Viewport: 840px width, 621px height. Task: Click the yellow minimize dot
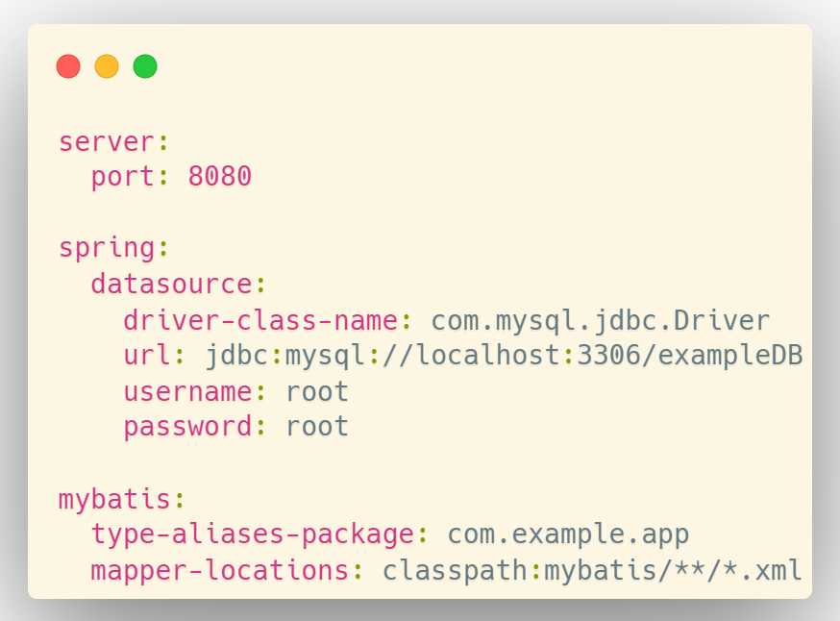[x=107, y=66]
